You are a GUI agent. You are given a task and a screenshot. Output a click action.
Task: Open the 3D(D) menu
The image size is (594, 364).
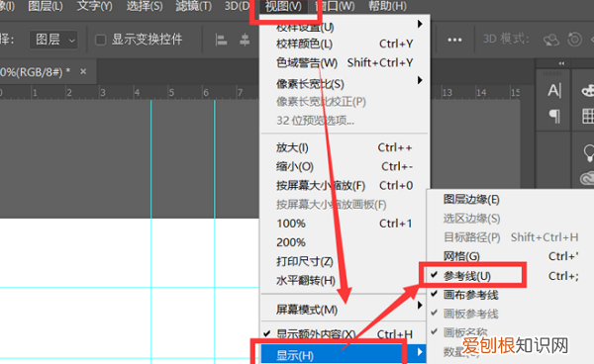(x=237, y=7)
